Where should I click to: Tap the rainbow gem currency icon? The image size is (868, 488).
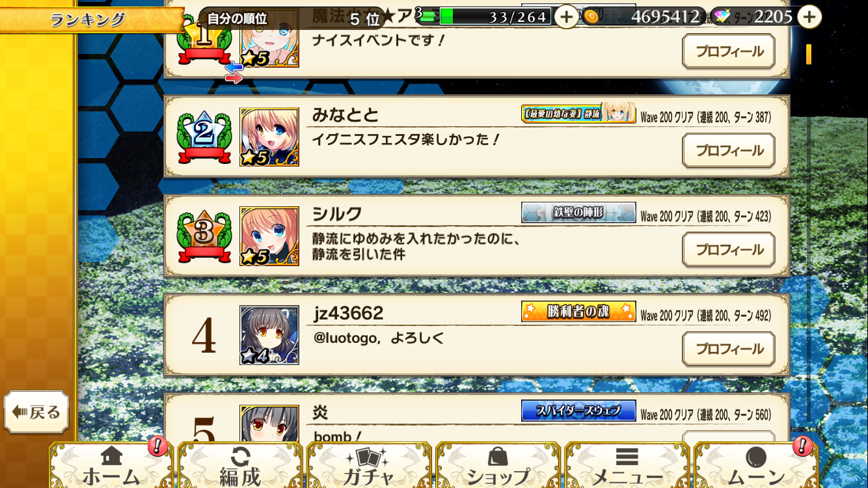point(721,17)
